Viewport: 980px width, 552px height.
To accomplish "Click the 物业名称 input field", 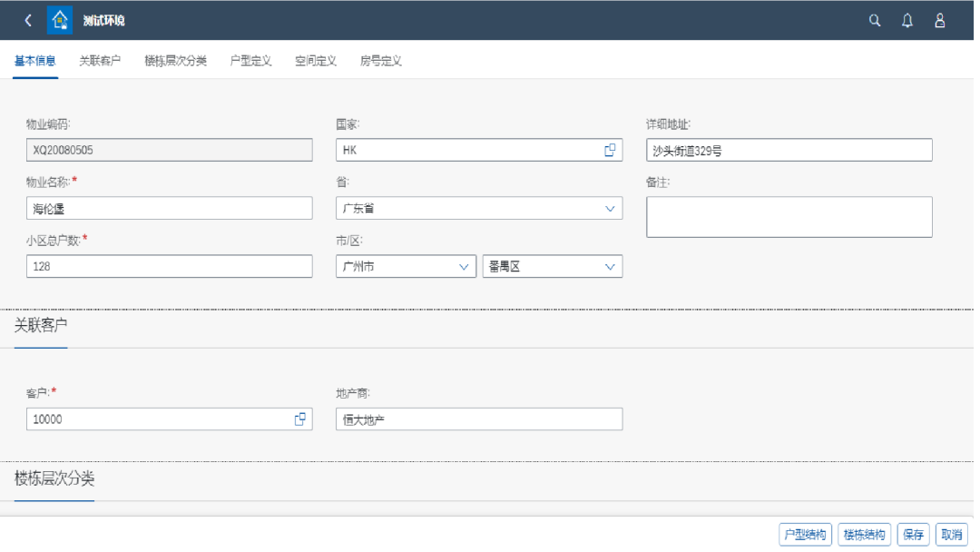I will point(169,208).
